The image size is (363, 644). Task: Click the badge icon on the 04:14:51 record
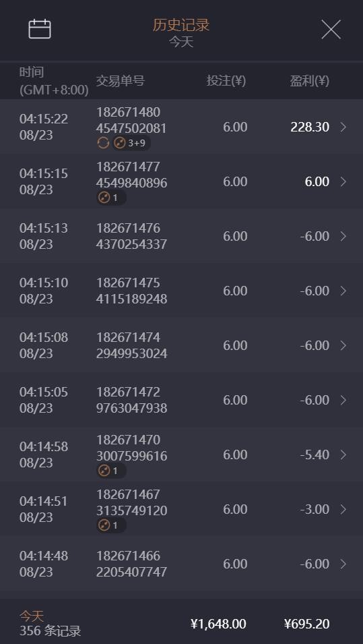111,525
